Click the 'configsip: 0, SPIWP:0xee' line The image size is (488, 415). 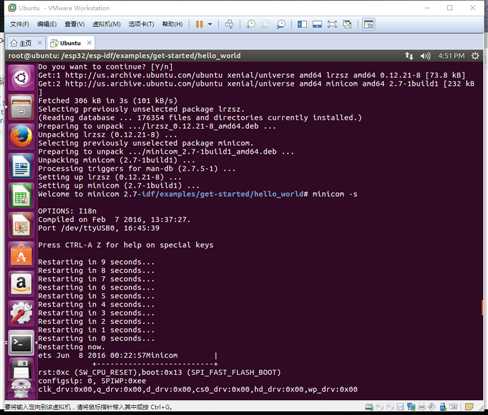tap(92, 381)
